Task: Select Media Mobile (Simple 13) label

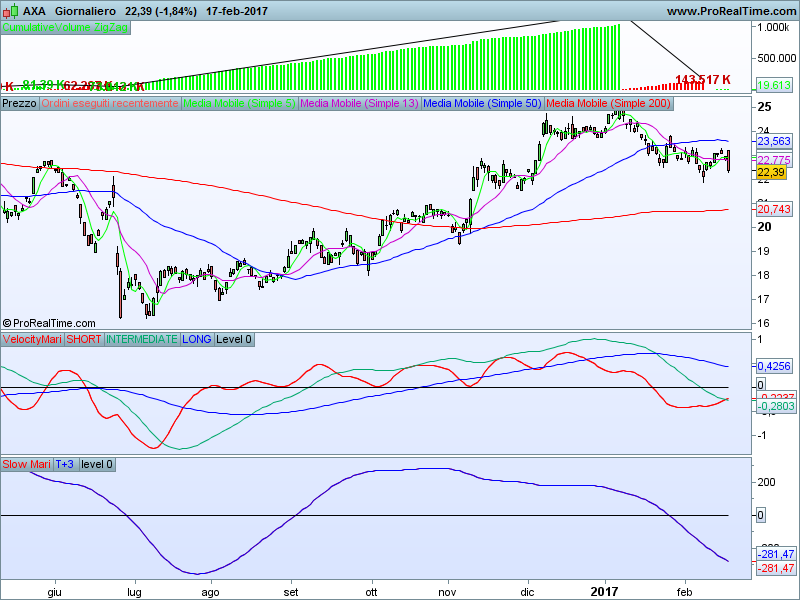Action: (x=360, y=104)
